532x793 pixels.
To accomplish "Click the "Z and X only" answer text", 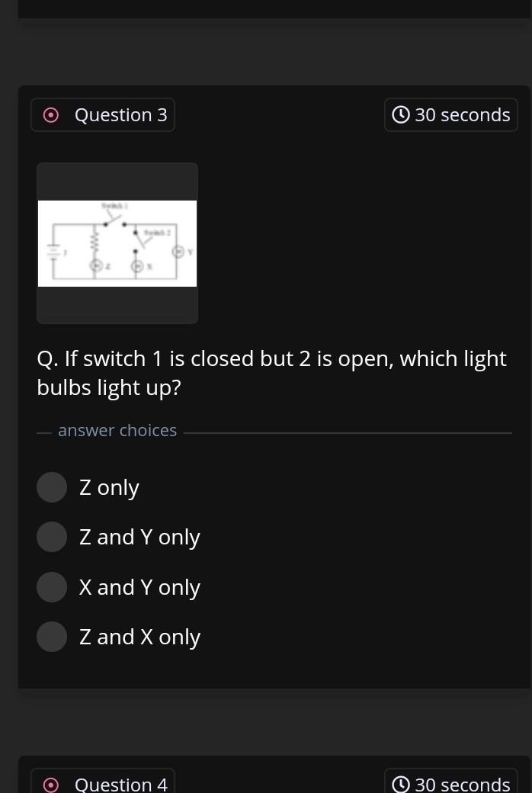I will tap(139, 637).
